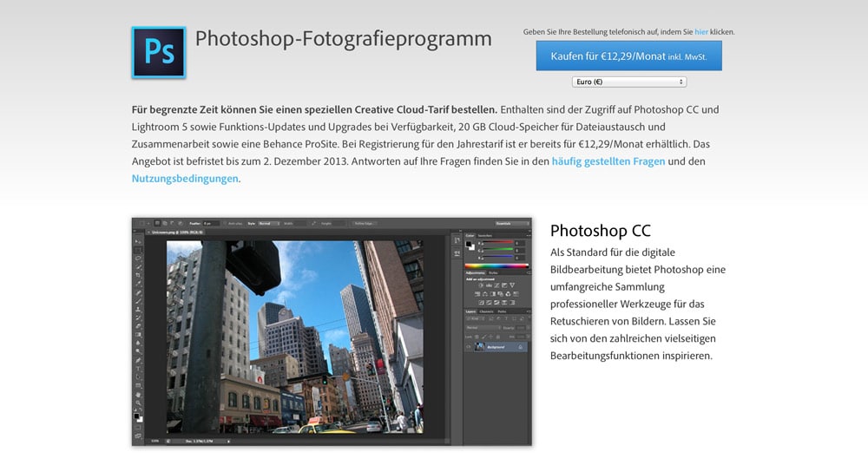Add a Brightness/Contrast adjustment
Viewport: 868px width, 465px height.
pyautogui.click(x=481, y=285)
